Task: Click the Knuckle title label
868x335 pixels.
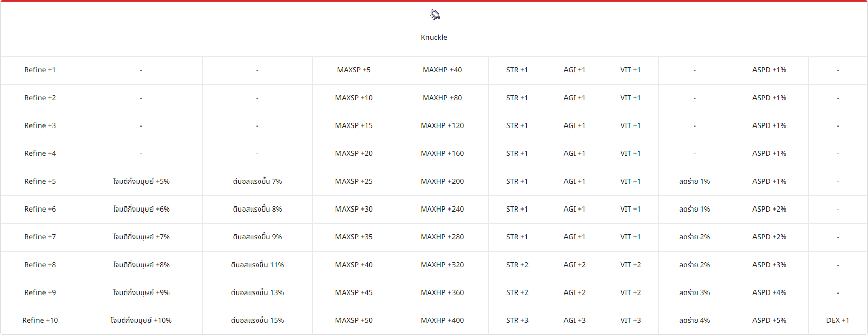Action: click(434, 37)
